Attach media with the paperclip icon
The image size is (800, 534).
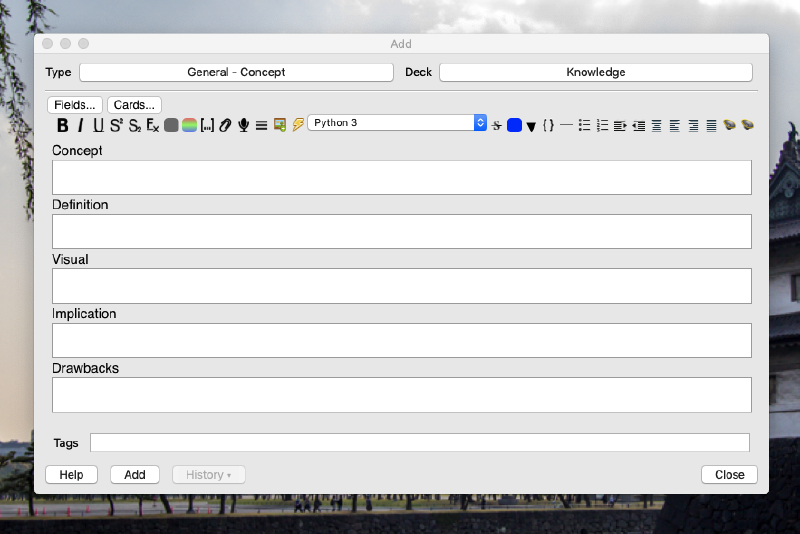(x=225, y=125)
